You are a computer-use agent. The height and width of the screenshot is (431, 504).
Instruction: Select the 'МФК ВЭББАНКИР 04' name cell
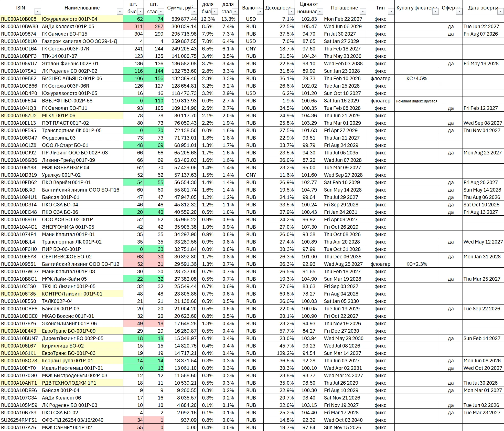point(82,167)
